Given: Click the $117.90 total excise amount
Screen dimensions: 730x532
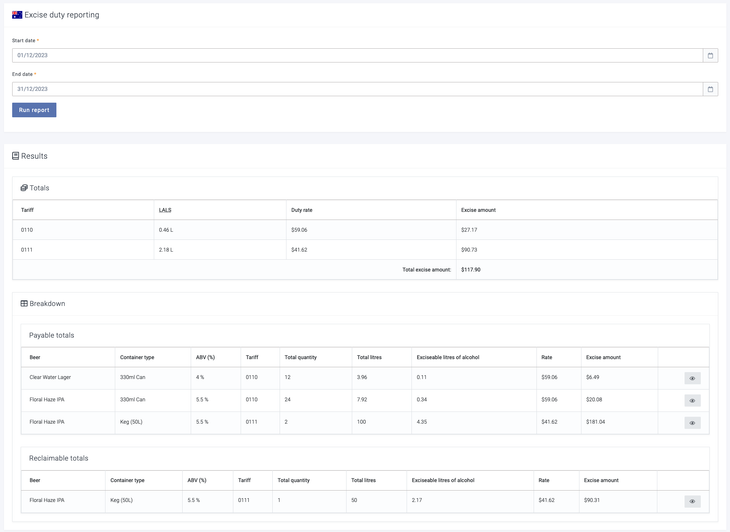Looking at the screenshot, I should click(x=471, y=269).
